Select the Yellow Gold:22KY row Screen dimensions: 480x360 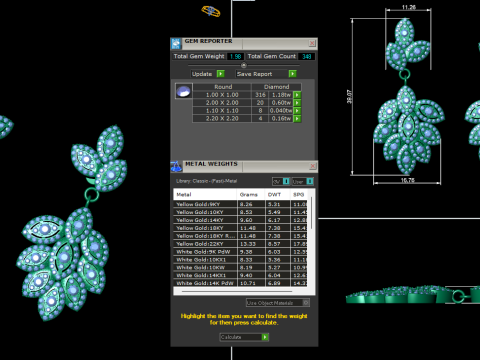coord(240,244)
